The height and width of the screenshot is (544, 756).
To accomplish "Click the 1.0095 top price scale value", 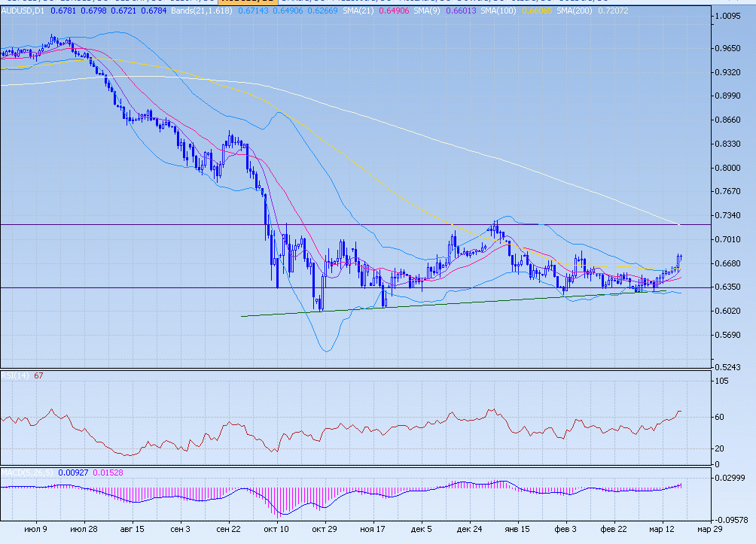I will (730, 16).
